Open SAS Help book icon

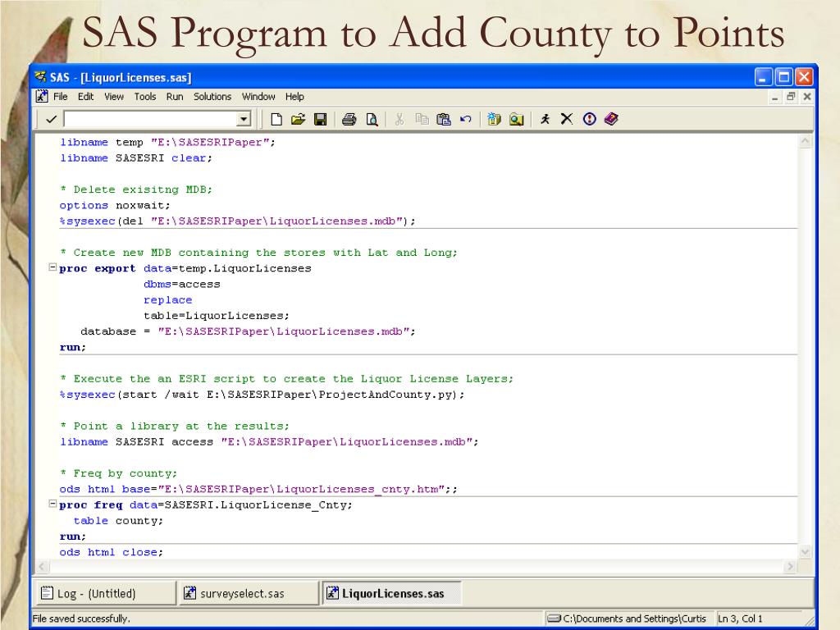tap(611, 119)
